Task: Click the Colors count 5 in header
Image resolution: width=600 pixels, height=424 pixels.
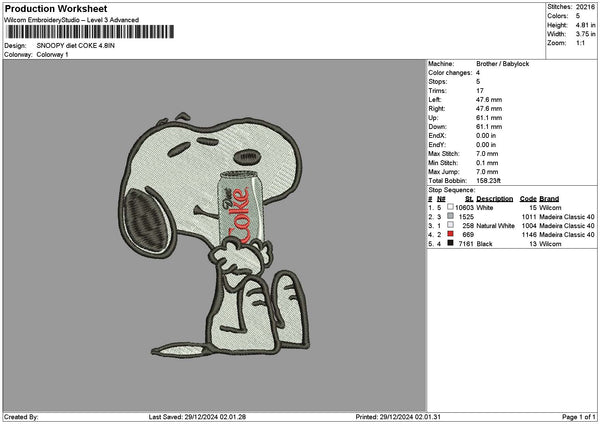Action: [x=577, y=16]
